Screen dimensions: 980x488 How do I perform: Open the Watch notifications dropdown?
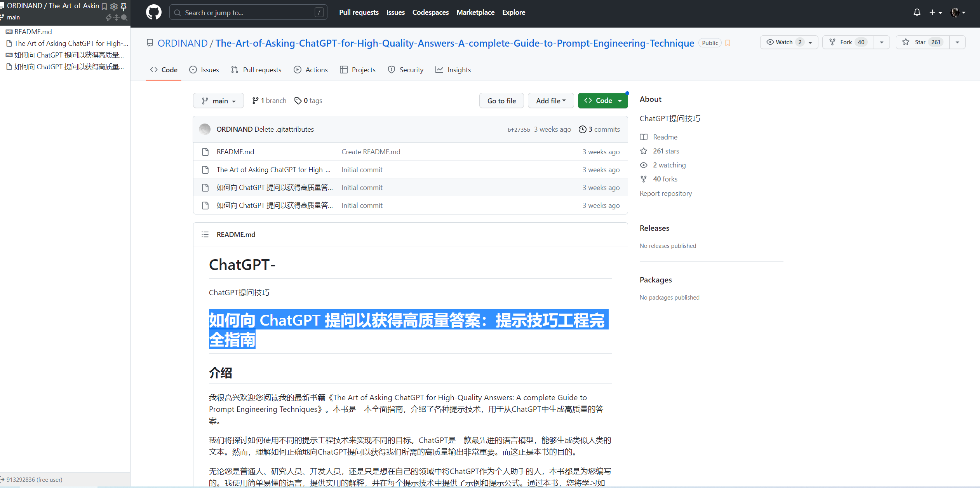coord(789,42)
